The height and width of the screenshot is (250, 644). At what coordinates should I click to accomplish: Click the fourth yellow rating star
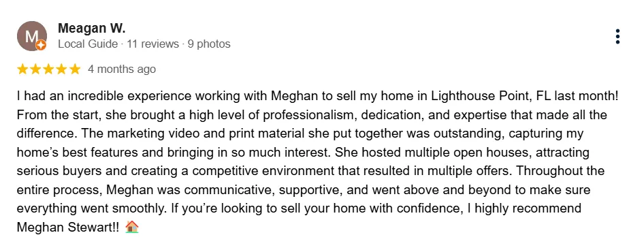coord(61,69)
